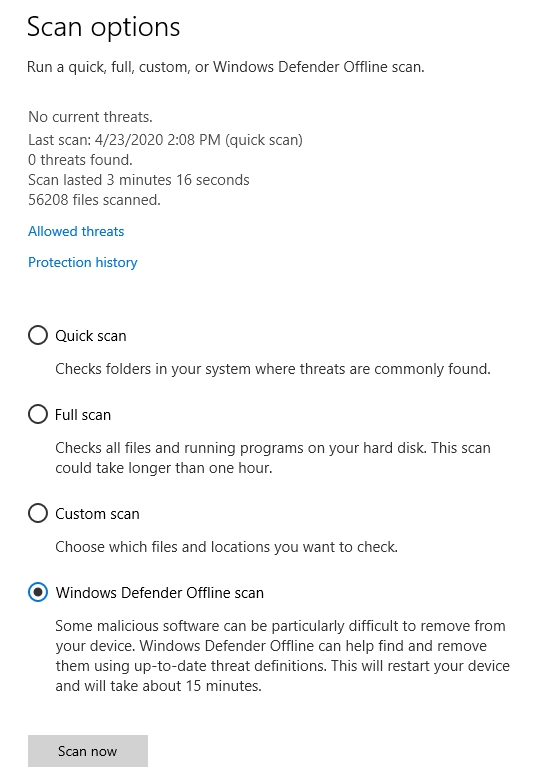The height and width of the screenshot is (784, 557).
Task: Click the 'Run a quick, full, custom' subtitle
Action: pyautogui.click(x=226, y=67)
